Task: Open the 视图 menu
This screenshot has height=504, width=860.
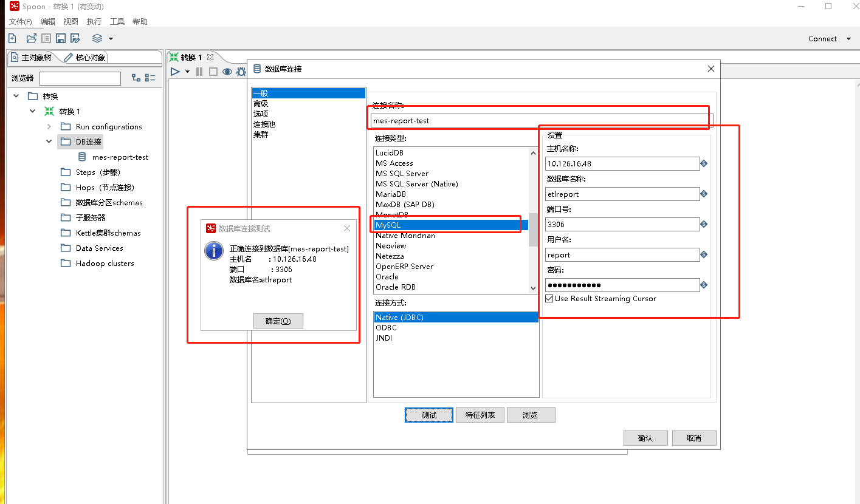Action: coord(71,22)
